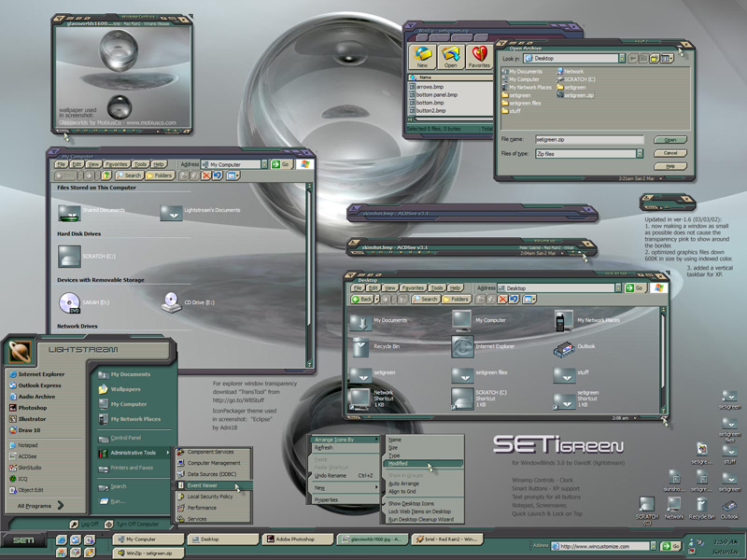Switch to Adobe Photoshop taskbar button
Viewport: 747px width, 560px height.
click(x=298, y=539)
